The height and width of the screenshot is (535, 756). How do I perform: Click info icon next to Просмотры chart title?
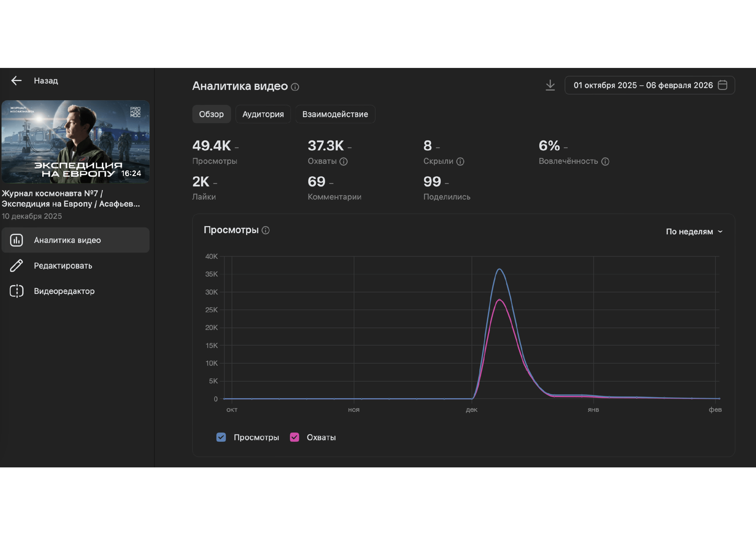click(x=265, y=230)
